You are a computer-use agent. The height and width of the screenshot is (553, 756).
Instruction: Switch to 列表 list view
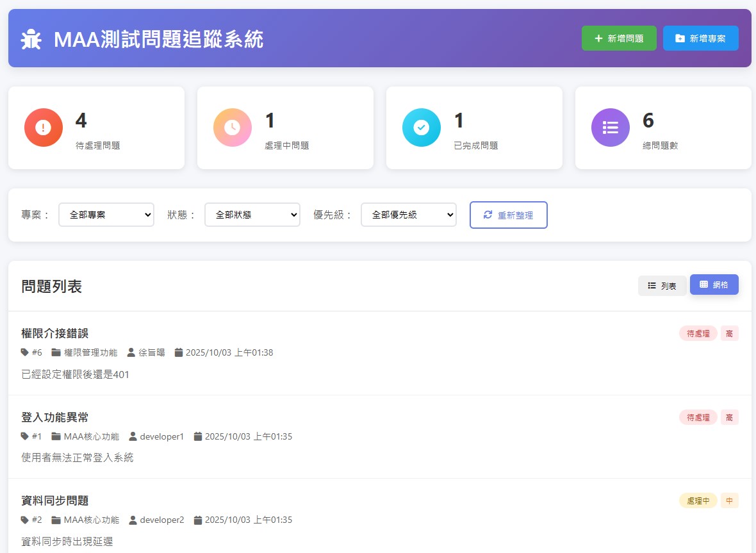[x=662, y=286]
